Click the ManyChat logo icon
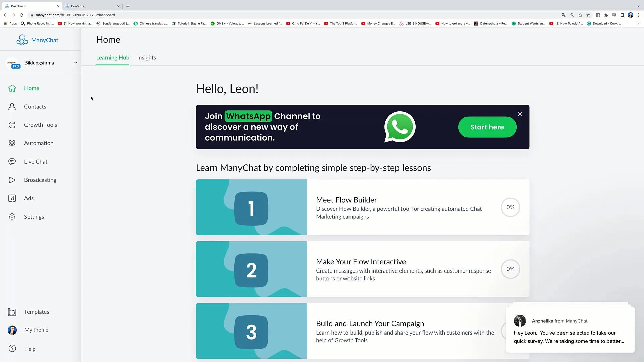Viewport: 644px width, 362px height. (x=22, y=40)
